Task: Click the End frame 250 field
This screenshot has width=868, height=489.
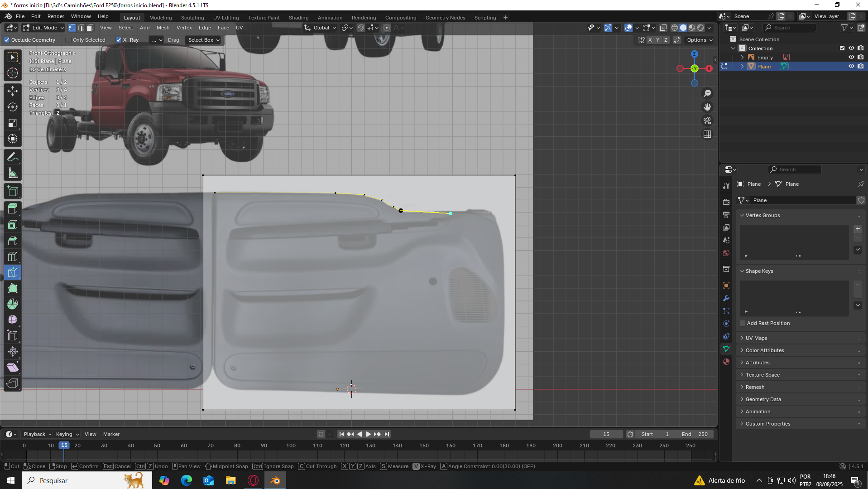Action: (695, 434)
